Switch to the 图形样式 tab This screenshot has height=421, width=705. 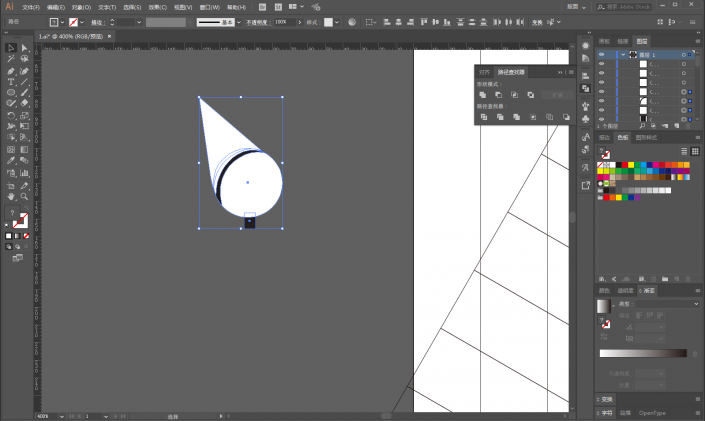tap(646, 138)
